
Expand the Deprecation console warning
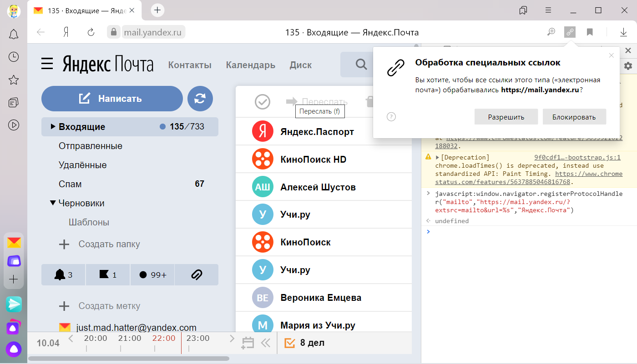click(x=438, y=157)
